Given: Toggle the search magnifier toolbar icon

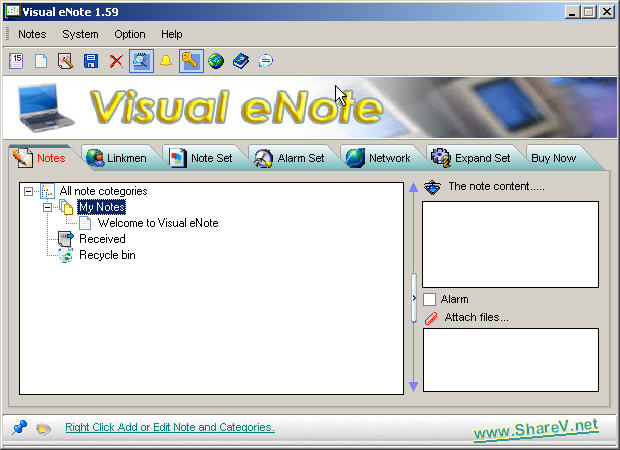Looking at the screenshot, I should pos(141,61).
